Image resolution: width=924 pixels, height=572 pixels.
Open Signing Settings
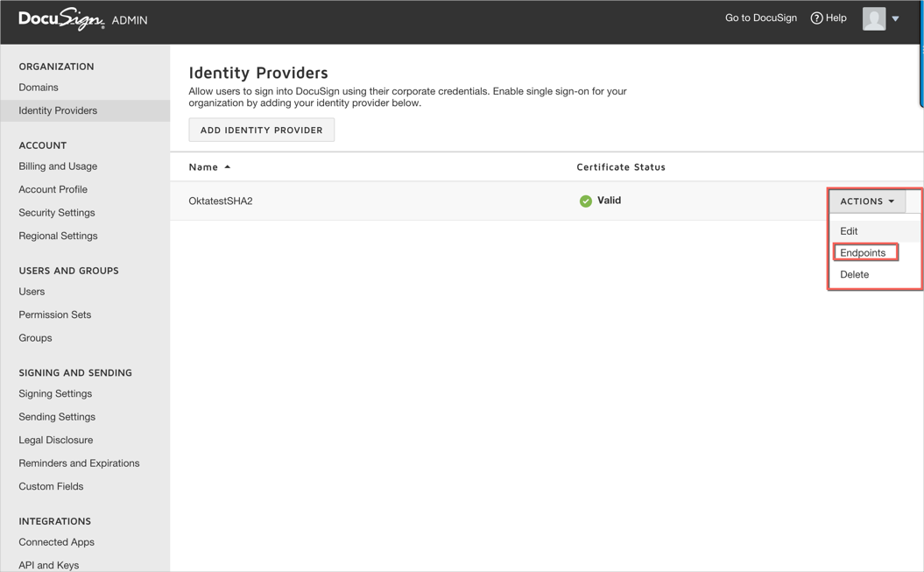pos(55,394)
